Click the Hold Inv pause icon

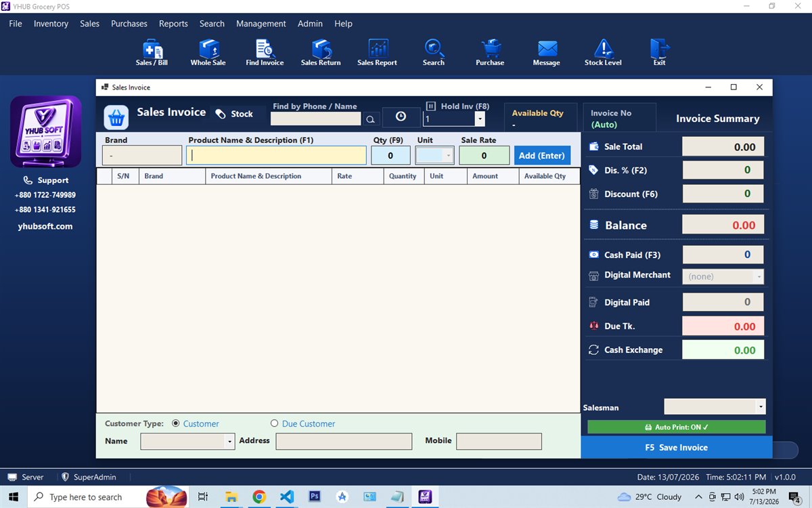tap(431, 106)
